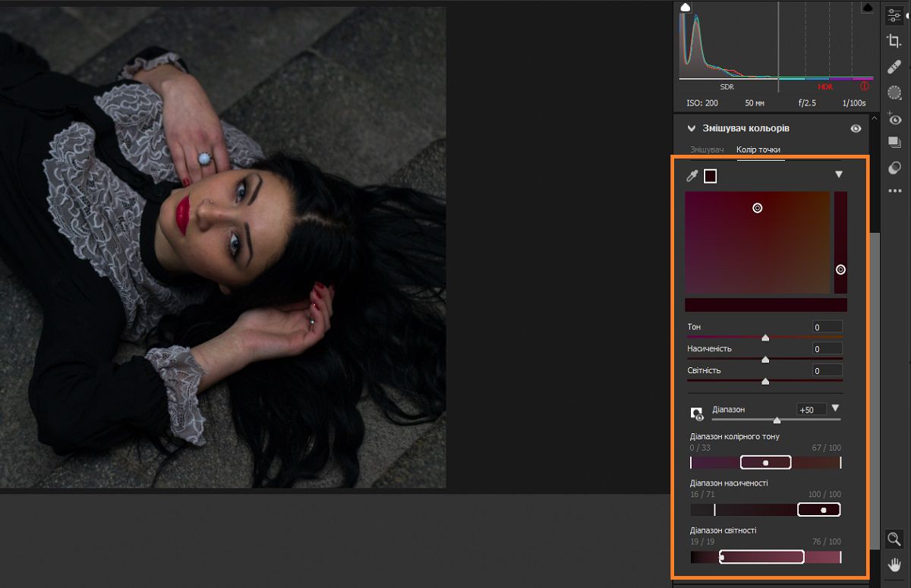Click the Насиченість value field
The height and width of the screenshot is (588, 911).
coord(827,349)
